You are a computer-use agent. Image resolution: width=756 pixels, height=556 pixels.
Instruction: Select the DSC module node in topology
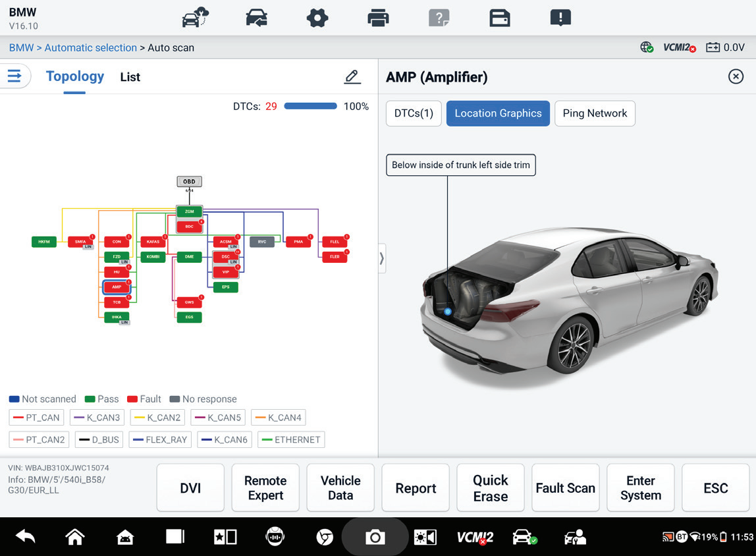pos(226,256)
